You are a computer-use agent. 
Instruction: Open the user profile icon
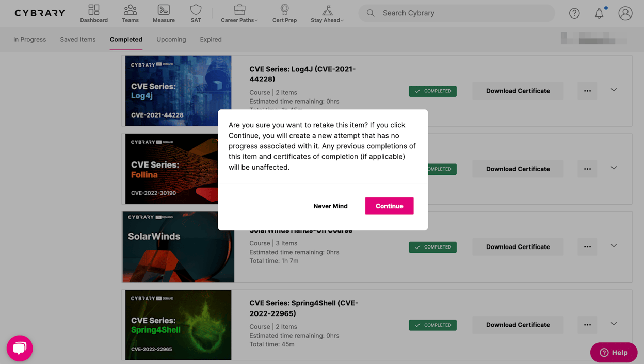pyautogui.click(x=625, y=13)
